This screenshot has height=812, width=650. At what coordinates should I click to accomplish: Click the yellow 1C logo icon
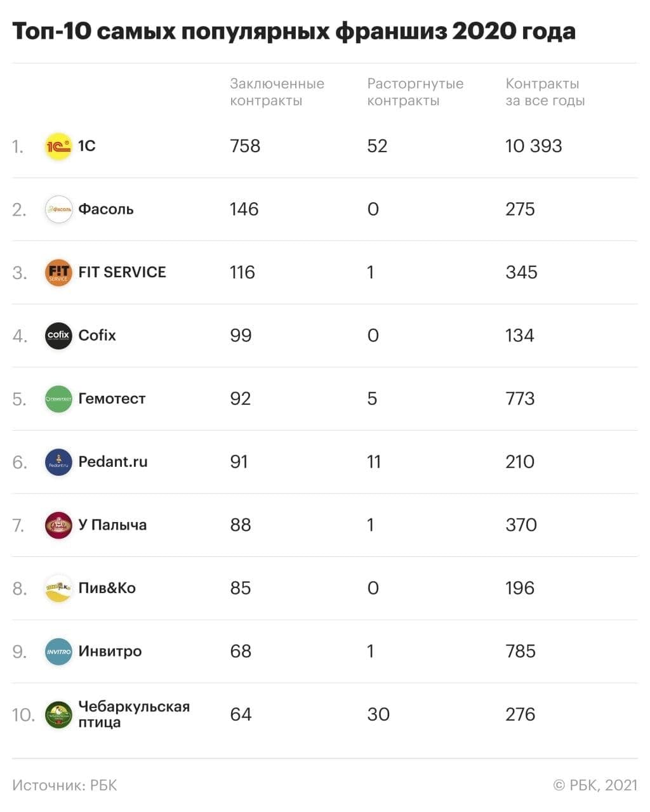pos(58,147)
